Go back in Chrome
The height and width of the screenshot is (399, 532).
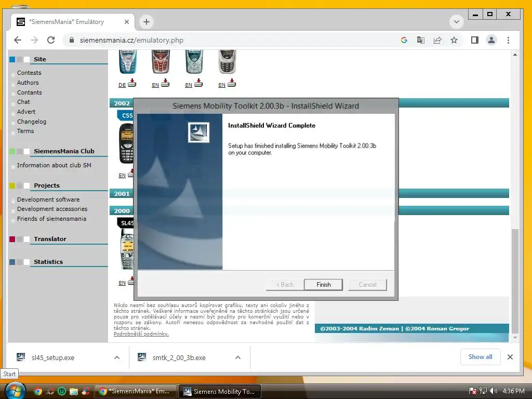tap(18, 40)
